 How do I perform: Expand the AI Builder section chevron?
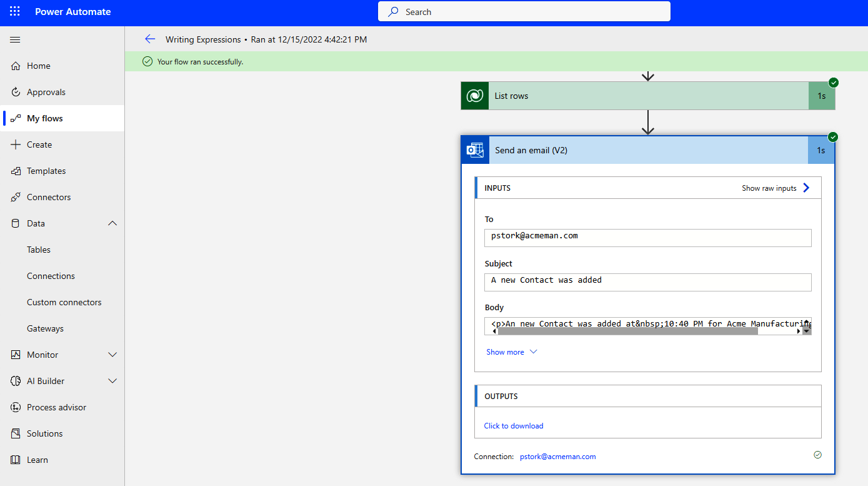(x=112, y=381)
